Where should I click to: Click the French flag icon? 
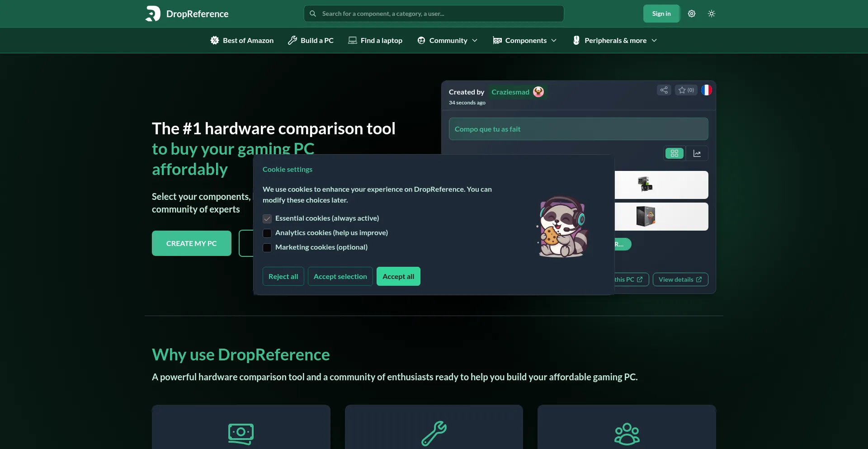coord(706,90)
